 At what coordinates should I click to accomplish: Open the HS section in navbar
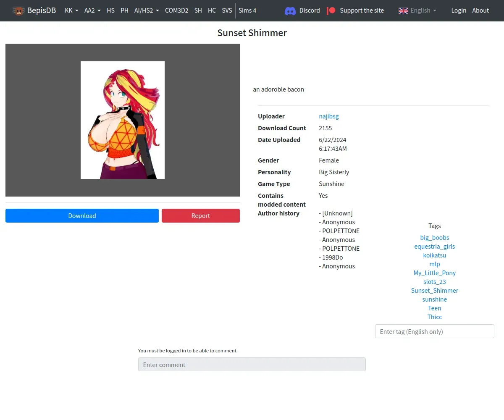(110, 10)
